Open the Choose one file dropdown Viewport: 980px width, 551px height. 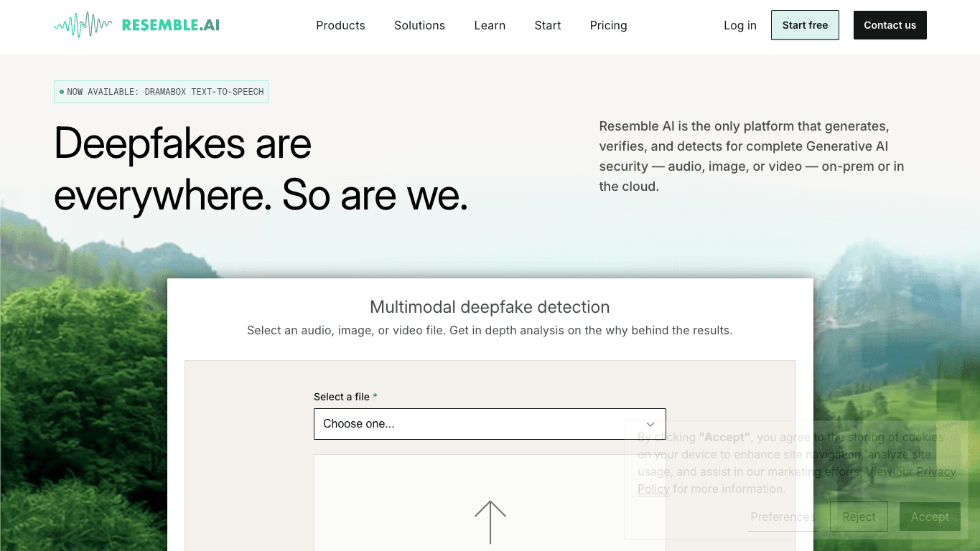[490, 424]
